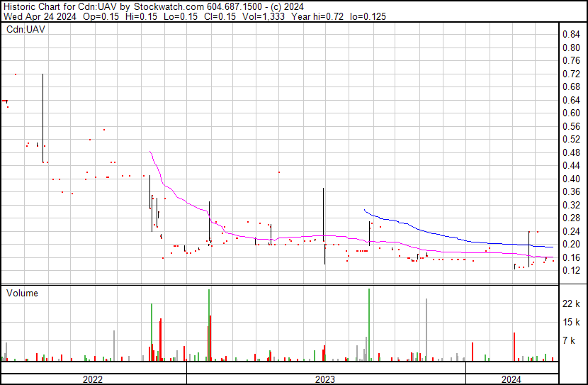This screenshot has height=385, width=588.
Task: Click the 0.12 price axis label
Action: (x=571, y=271)
